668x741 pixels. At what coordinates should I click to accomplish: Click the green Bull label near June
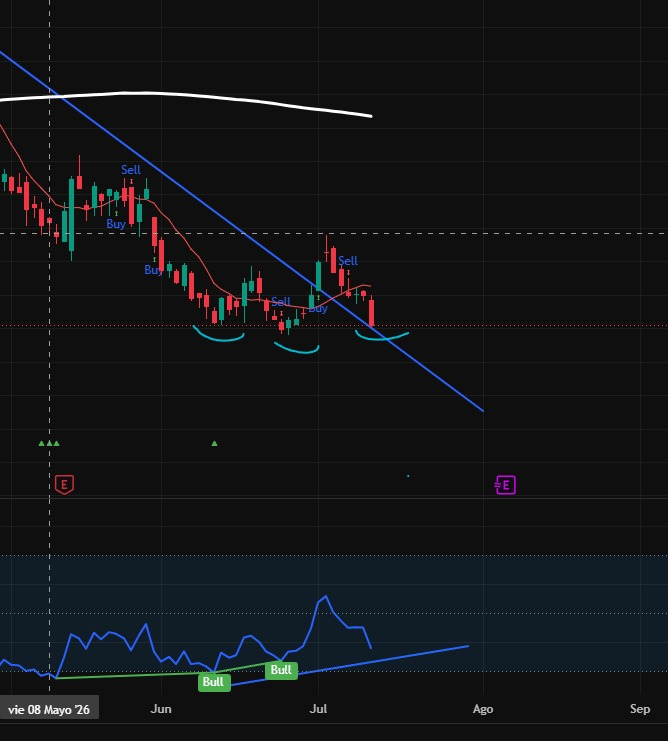click(214, 682)
